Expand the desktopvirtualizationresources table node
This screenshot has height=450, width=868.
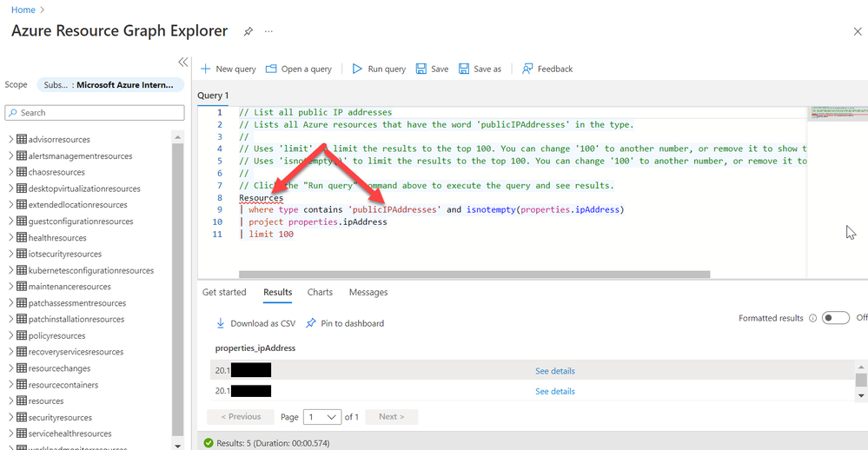10,189
